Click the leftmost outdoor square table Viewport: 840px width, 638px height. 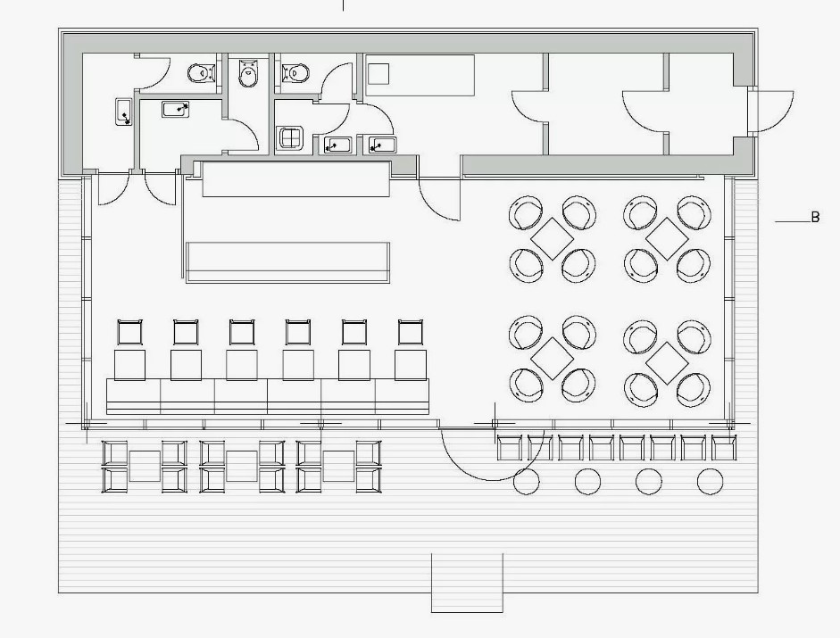click(146, 467)
